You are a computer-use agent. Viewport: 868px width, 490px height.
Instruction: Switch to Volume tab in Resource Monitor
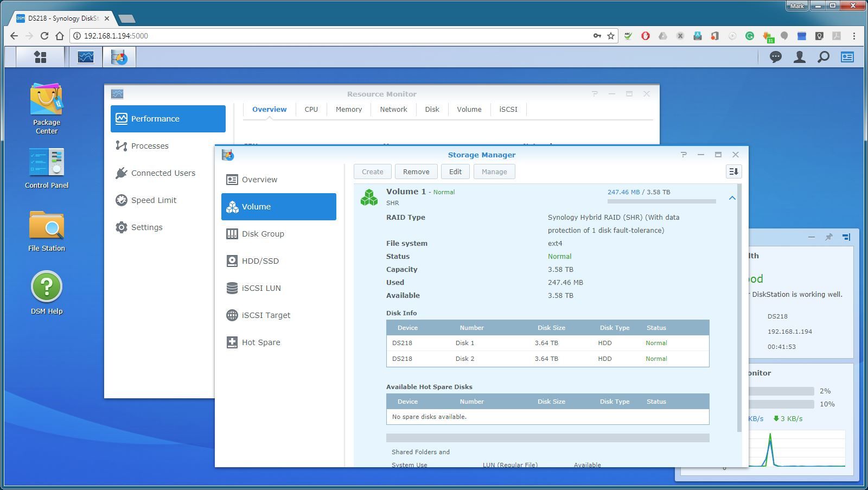coord(469,109)
